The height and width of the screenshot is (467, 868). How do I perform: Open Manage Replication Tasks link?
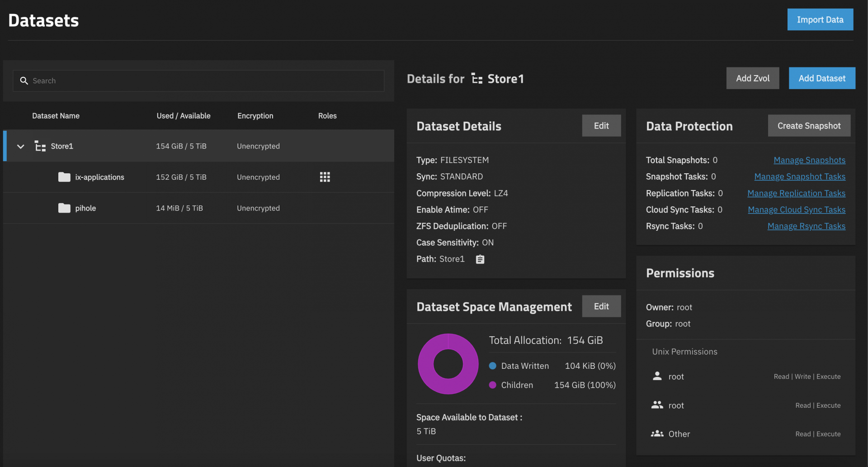[796, 193]
